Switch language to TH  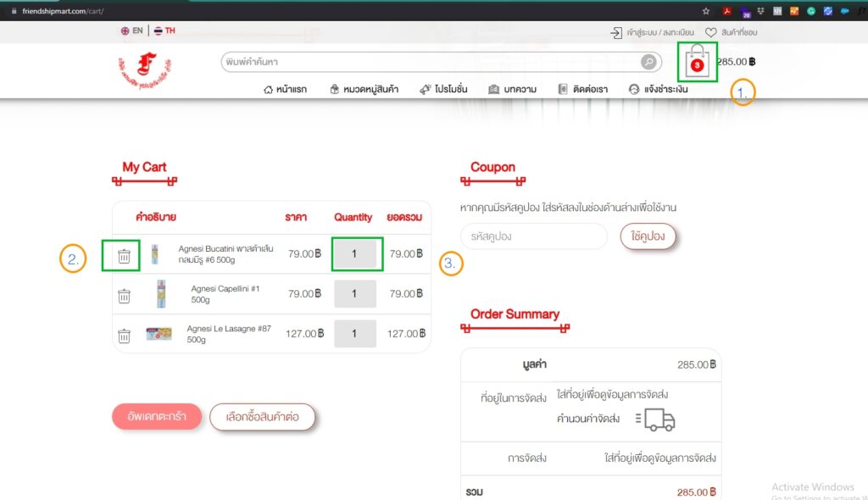[x=164, y=31]
